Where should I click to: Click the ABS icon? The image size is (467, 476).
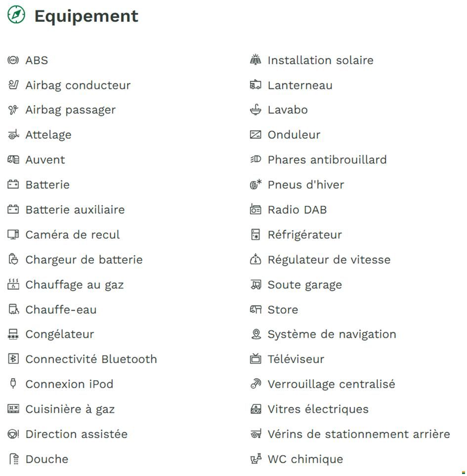[13, 60]
